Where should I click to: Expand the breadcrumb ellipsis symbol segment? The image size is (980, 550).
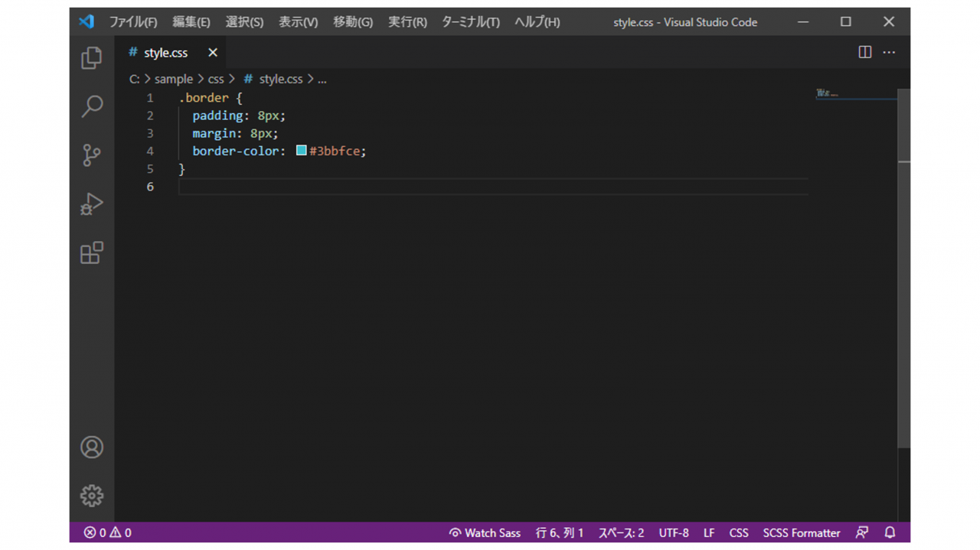pos(322,79)
